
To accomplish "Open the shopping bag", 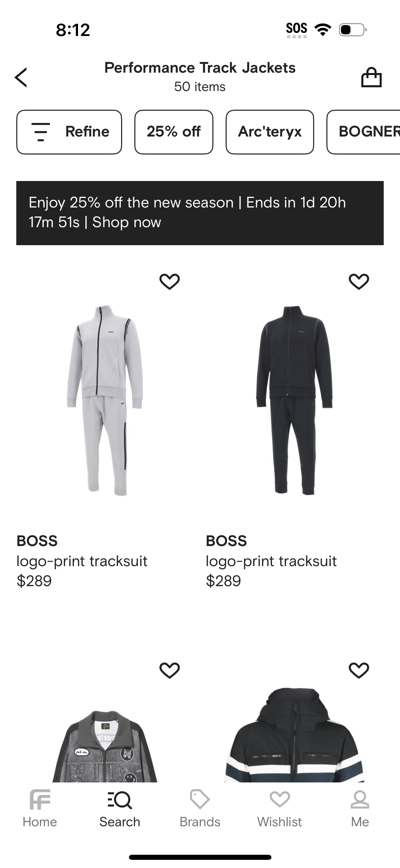I will point(371,77).
